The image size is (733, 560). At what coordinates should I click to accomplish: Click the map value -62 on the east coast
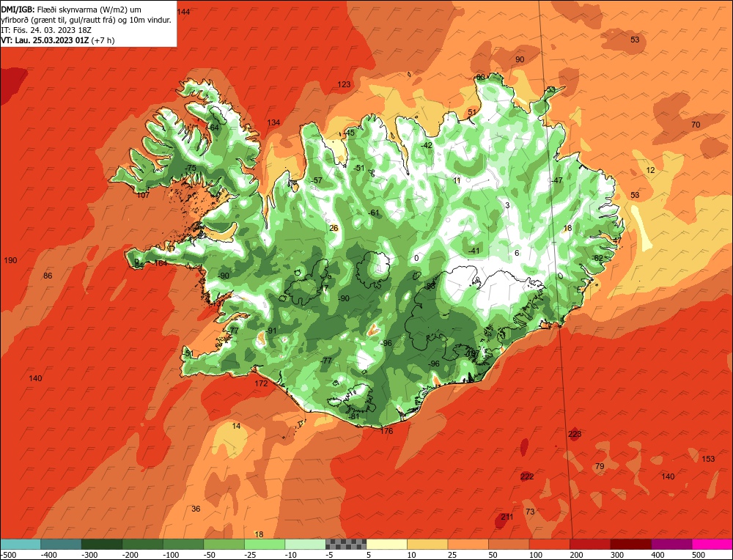[x=598, y=258]
